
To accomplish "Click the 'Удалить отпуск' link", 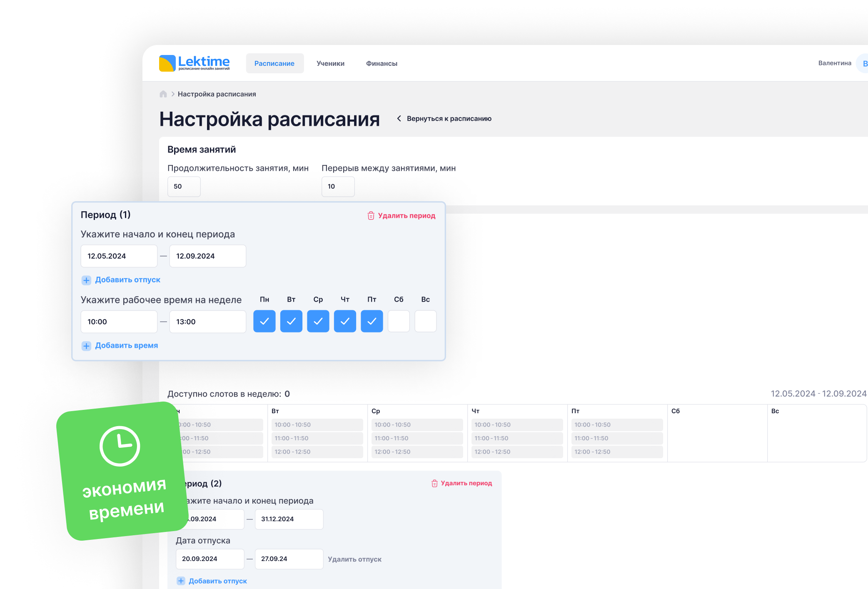I will 354,559.
